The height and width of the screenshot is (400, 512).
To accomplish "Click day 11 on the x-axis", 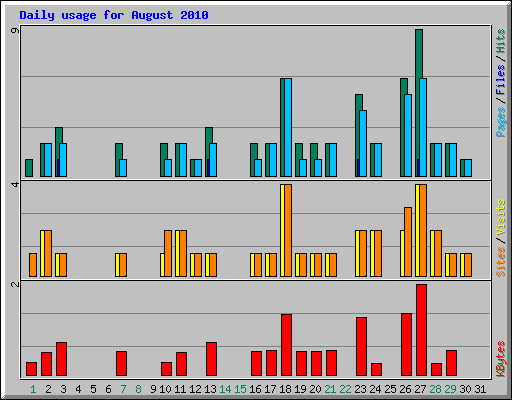I will (180, 389).
